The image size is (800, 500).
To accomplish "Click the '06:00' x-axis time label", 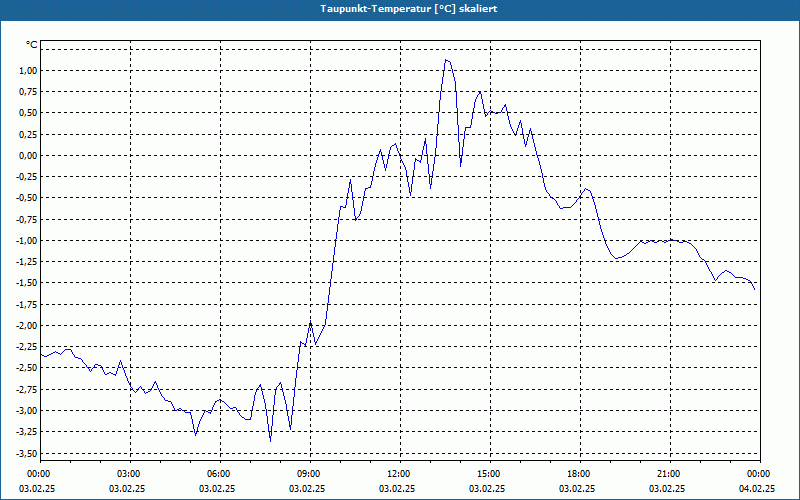I will click(x=220, y=474).
